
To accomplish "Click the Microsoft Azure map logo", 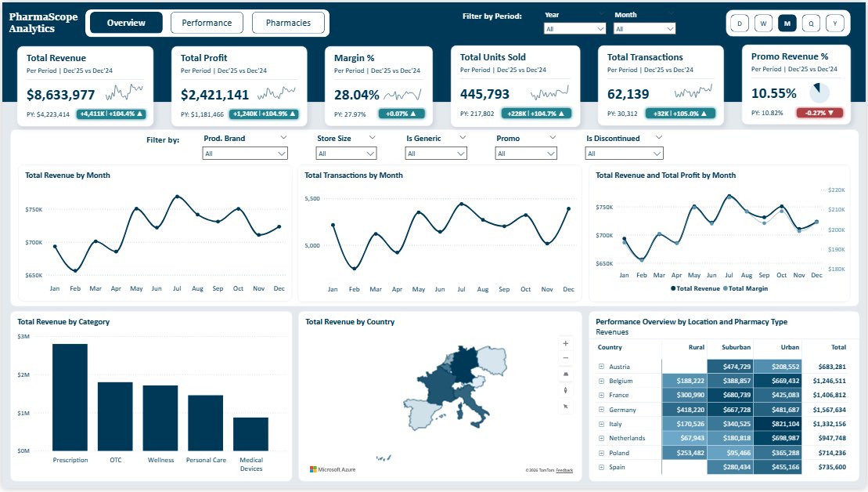I will click(x=333, y=469).
